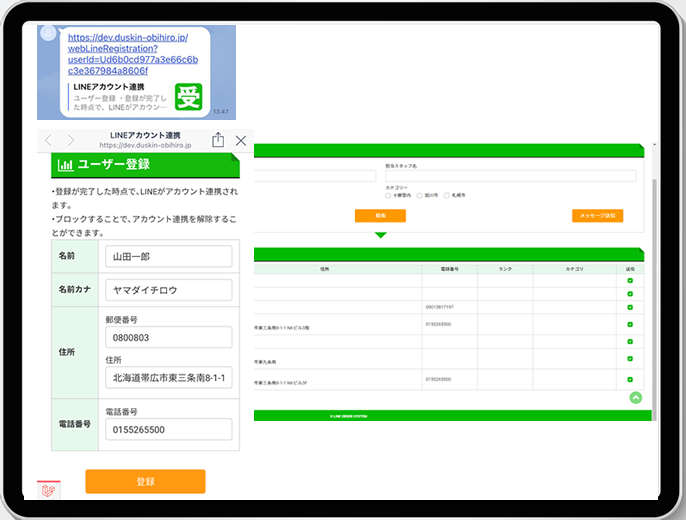Screen dimensions: 686x520
Task: Open the dev.duskin-obihiro.jp registration link in chat
Action: (133, 54)
